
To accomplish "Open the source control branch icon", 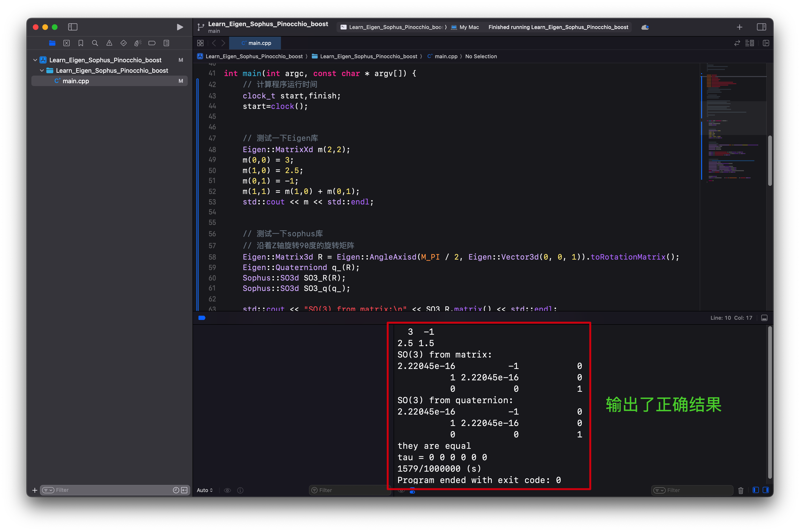I will 201,27.
